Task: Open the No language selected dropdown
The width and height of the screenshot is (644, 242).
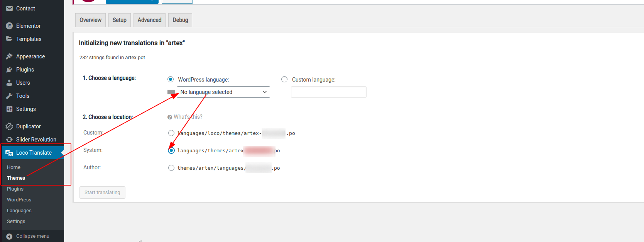Action: [x=223, y=92]
